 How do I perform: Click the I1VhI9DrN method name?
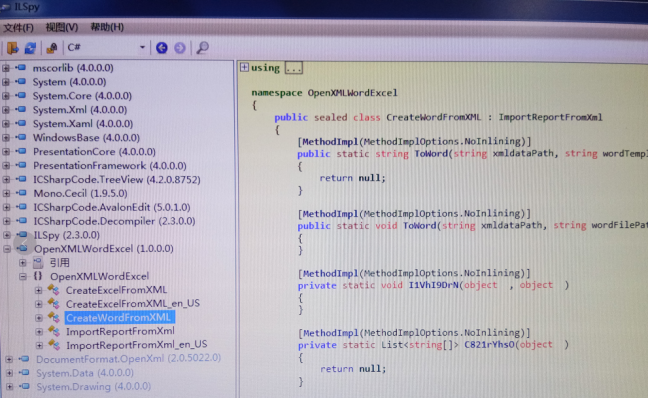point(433,285)
